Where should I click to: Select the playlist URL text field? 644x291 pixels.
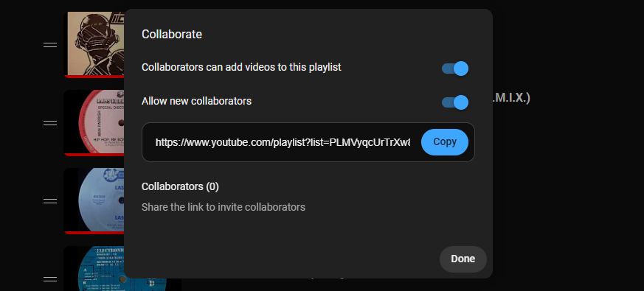(283, 142)
